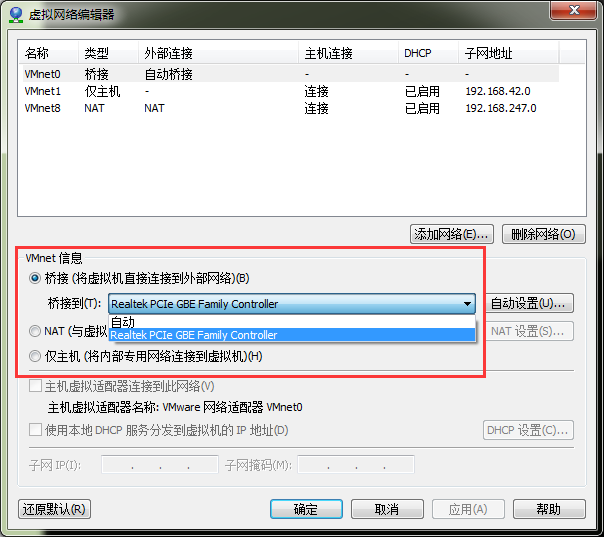Viewport: 604px width, 537px height.
Task: Click subnet address 192.168.42.0
Action: pyautogui.click(x=498, y=91)
